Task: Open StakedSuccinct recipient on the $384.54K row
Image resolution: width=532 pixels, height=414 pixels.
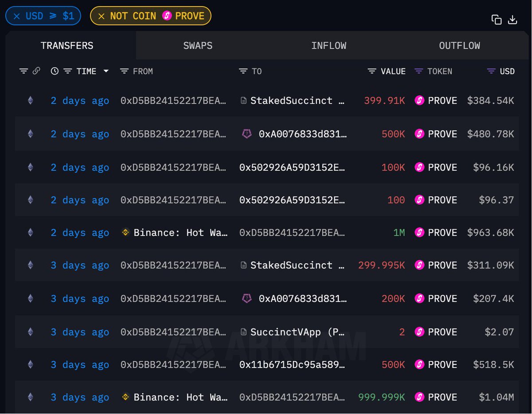Action: coord(298,101)
